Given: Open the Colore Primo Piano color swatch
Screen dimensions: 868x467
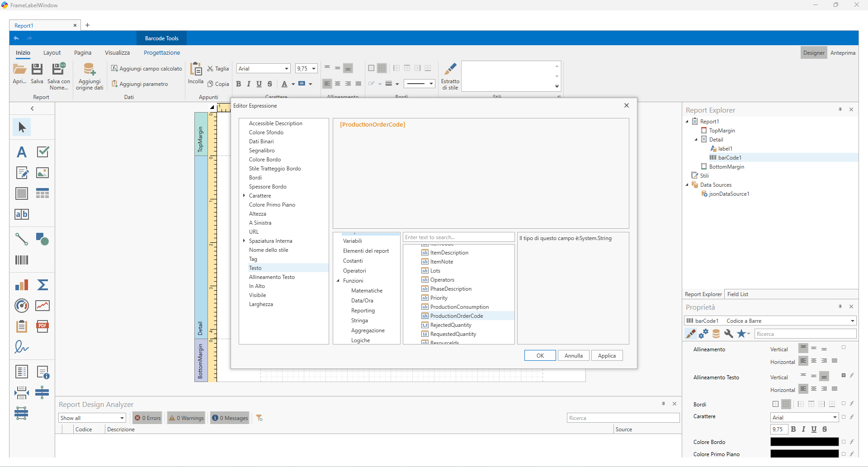Looking at the screenshot, I should coord(804,454).
